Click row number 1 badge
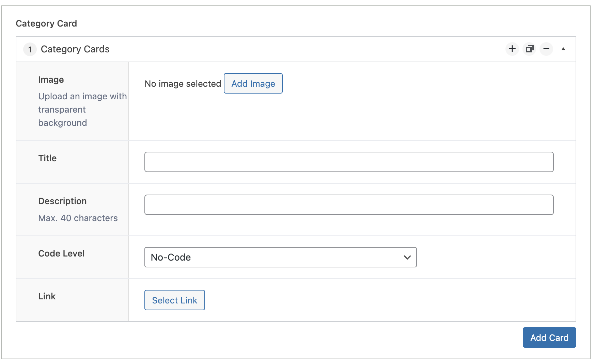The width and height of the screenshot is (594, 364). (30, 49)
